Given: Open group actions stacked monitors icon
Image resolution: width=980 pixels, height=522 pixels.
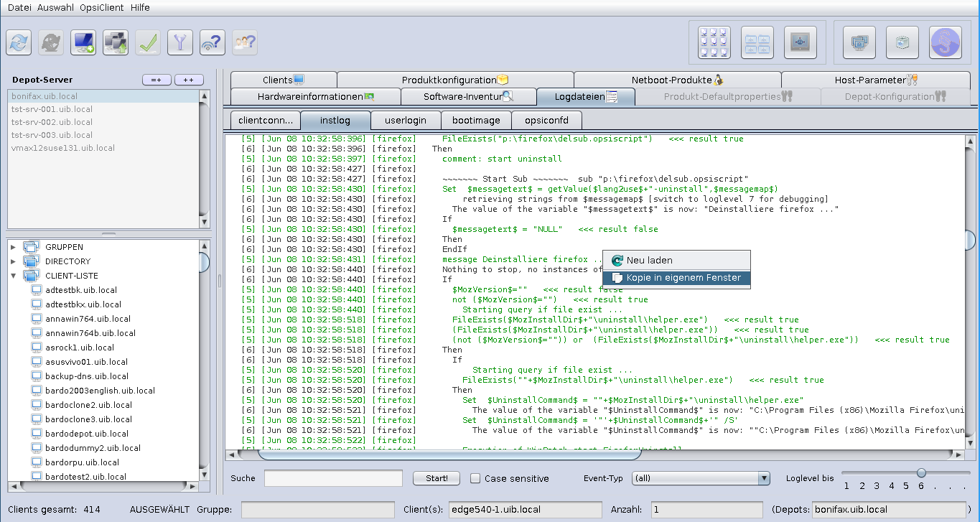Looking at the screenshot, I should [x=859, y=43].
